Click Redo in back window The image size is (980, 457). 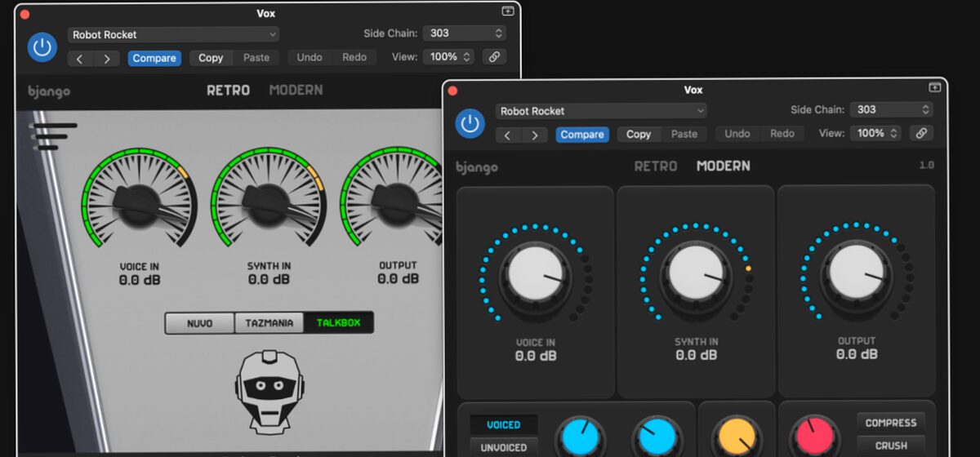point(354,58)
